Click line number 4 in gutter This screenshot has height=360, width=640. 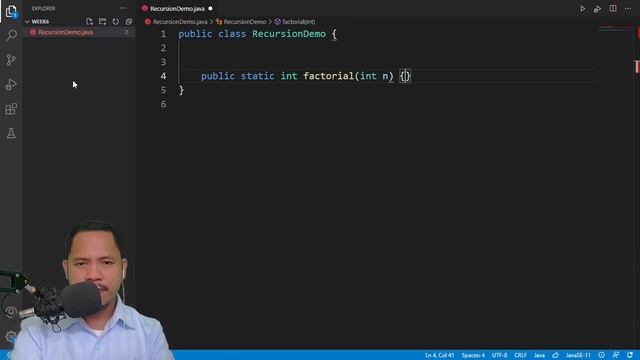point(163,76)
